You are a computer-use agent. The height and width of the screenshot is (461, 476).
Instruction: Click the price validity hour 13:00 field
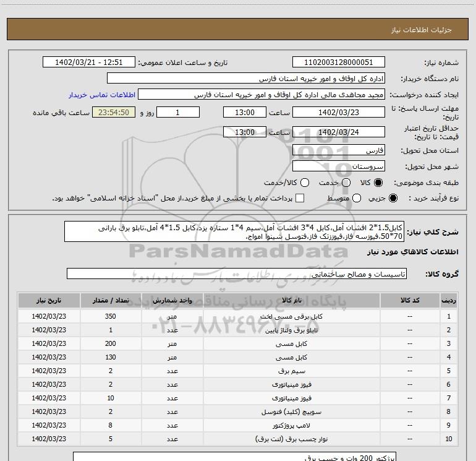245,132
